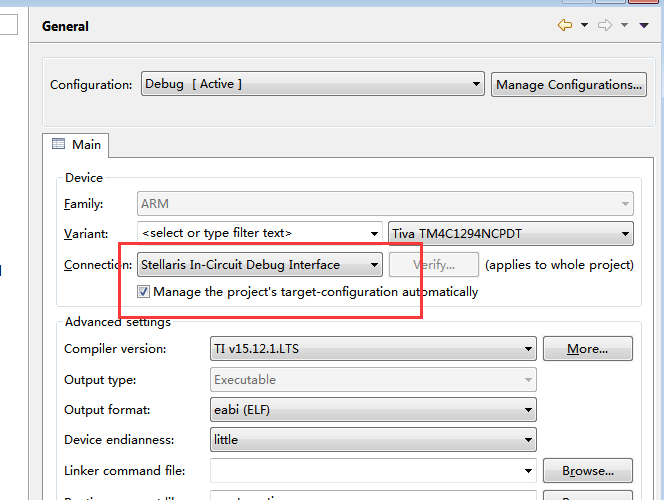
Task: Open the back history dropdown arrow
Action: (x=584, y=26)
